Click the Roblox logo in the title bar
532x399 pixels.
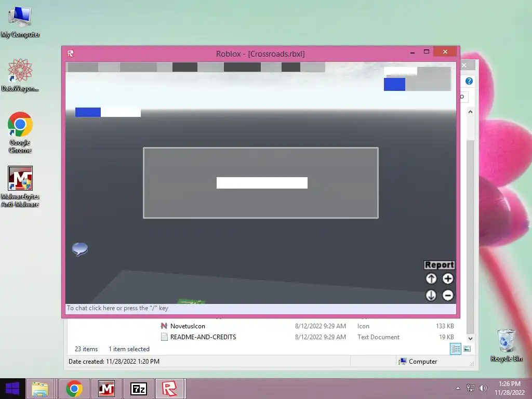71,54
